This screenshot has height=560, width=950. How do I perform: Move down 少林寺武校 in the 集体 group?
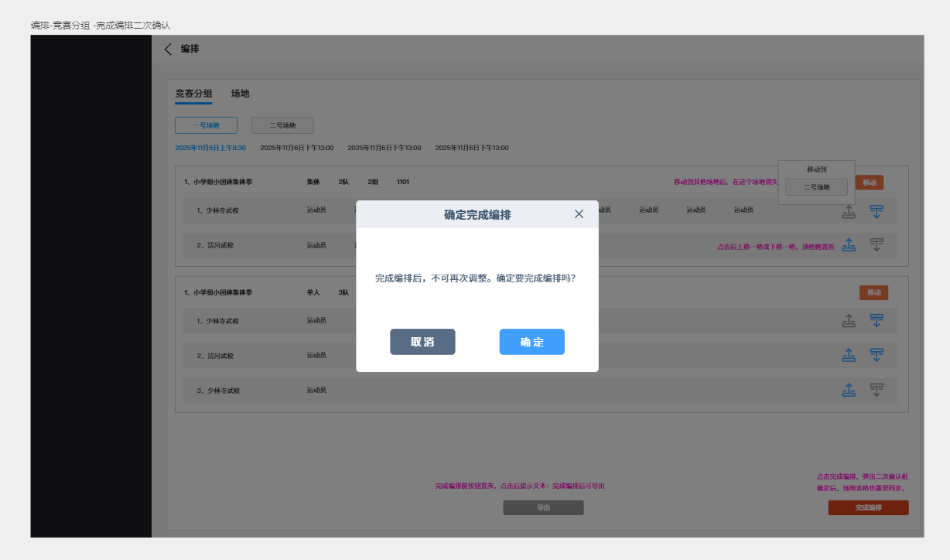coord(876,211)
